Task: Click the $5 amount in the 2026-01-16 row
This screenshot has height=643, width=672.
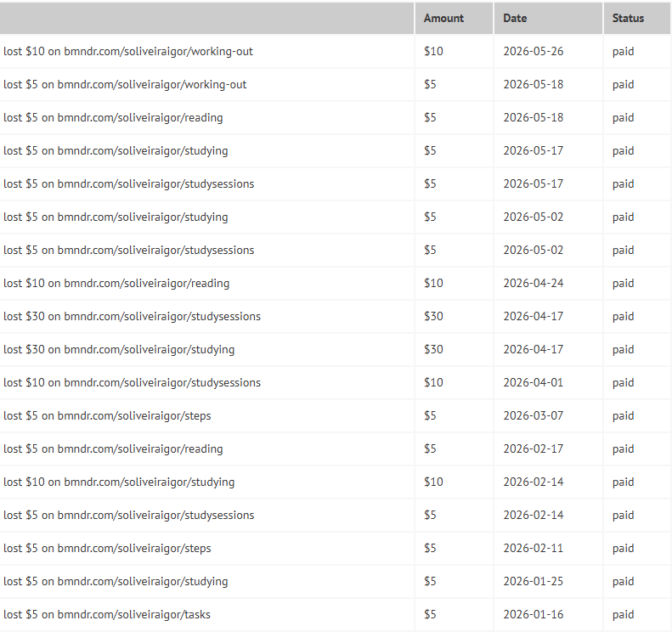Action: 430,615
